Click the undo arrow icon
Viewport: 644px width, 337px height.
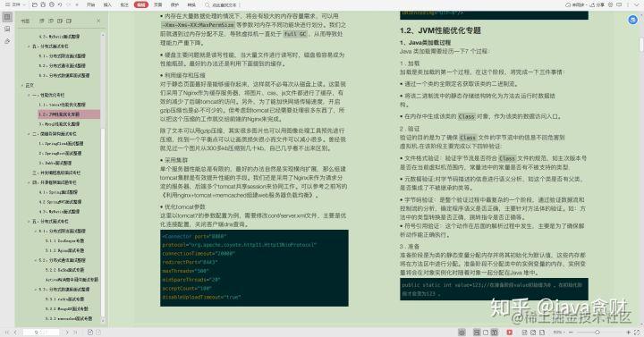click(x=60, y=4)
